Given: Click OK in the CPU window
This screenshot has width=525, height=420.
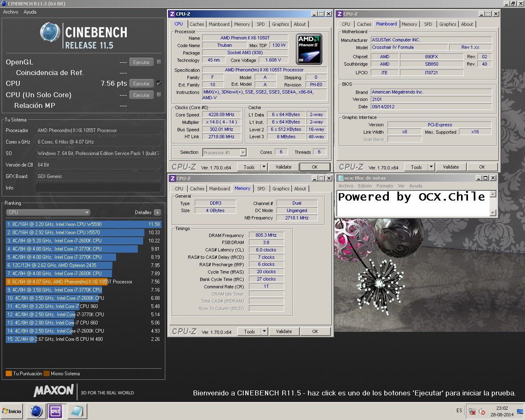Looking at the screenshot, I should pos(315,167).
